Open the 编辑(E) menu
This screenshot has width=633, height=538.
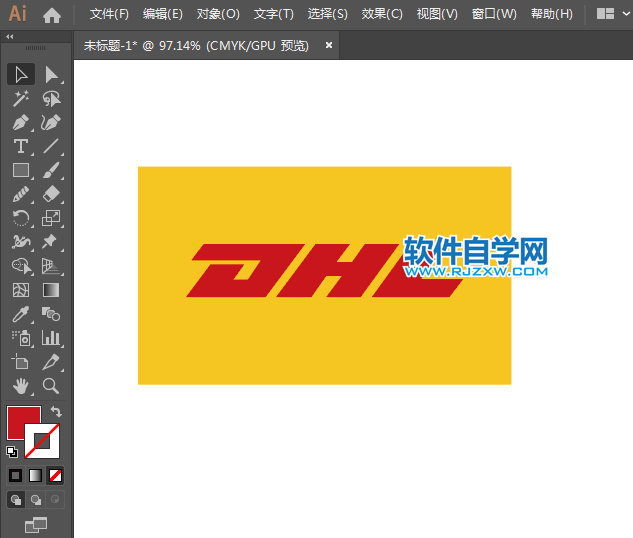(x=163, y=14)
